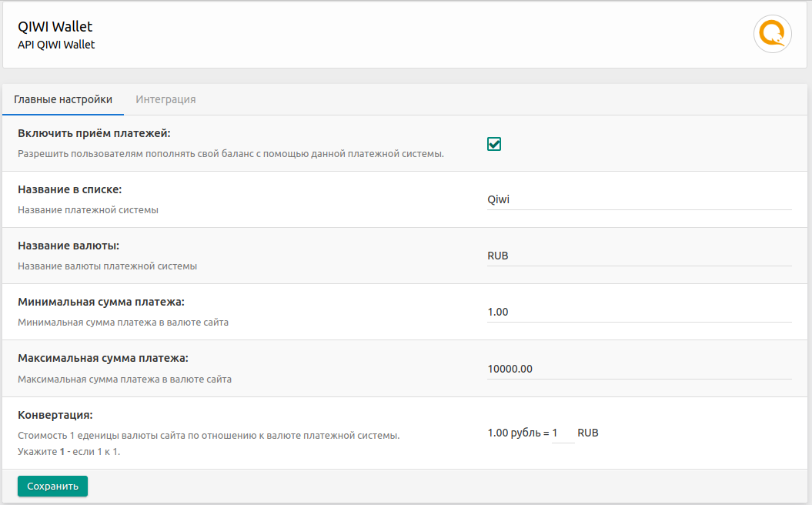Viewport: 812px width, 505px height.
Task: Switch to the Интеграция tab
Action: pos(165,99)
